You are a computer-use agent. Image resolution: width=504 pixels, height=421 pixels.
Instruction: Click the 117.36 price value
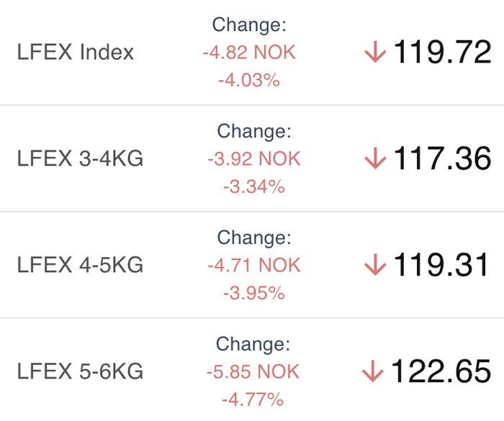(443, 158)
